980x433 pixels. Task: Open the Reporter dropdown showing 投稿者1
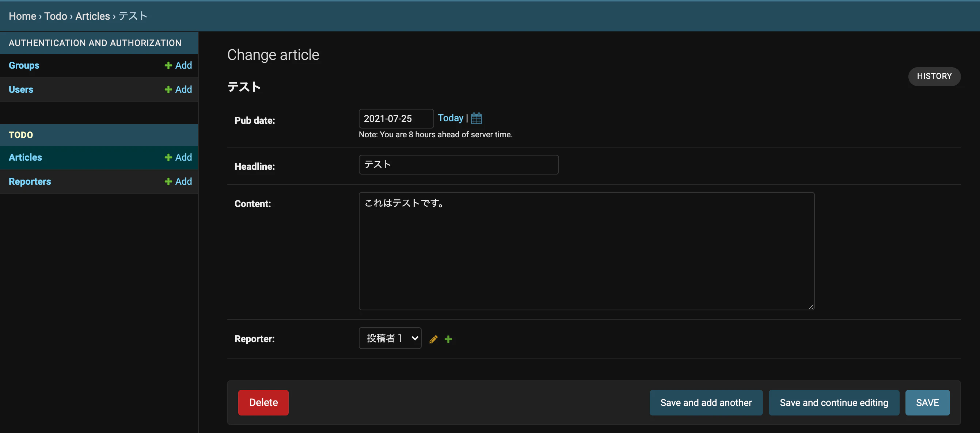tap(390, 338)
